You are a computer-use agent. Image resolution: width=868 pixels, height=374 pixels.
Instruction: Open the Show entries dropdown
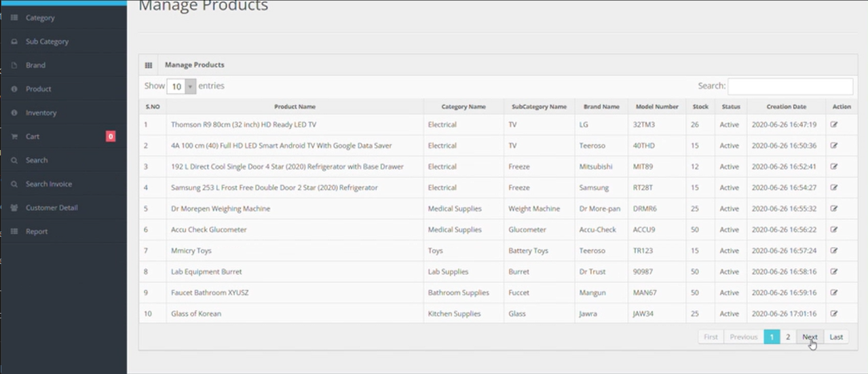point(181,87)
